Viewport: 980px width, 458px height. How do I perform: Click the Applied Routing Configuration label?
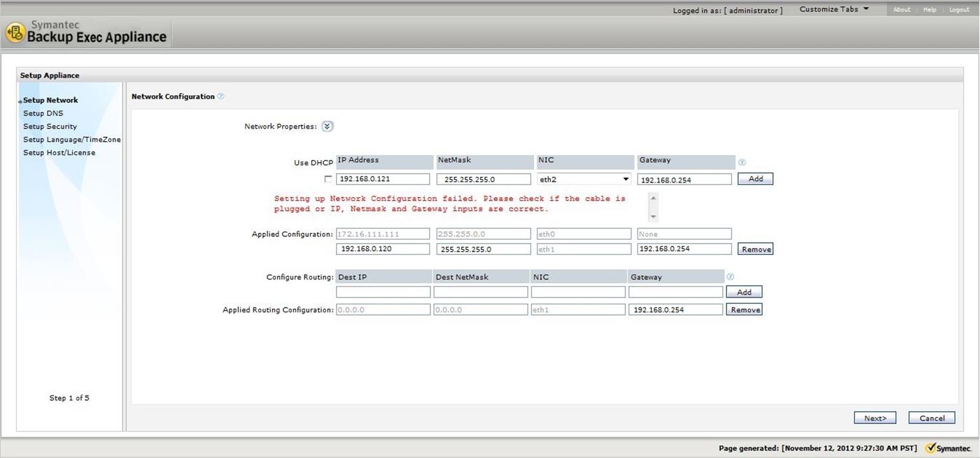pos(277,310)
